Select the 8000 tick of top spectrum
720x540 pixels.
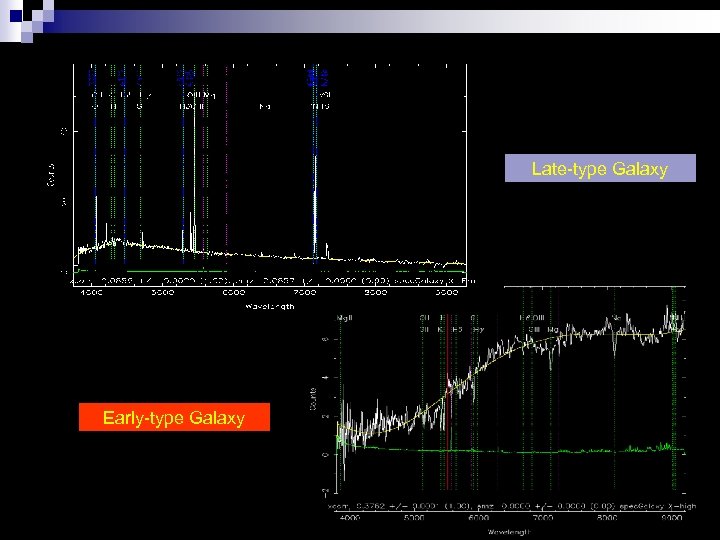click(x=376, y=292)
